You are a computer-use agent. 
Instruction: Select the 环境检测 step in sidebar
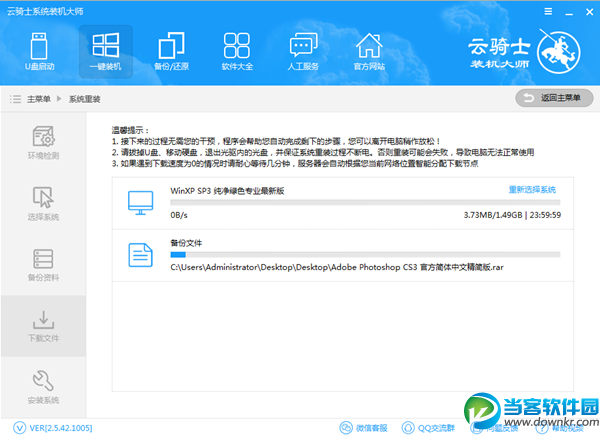(43, 142)
